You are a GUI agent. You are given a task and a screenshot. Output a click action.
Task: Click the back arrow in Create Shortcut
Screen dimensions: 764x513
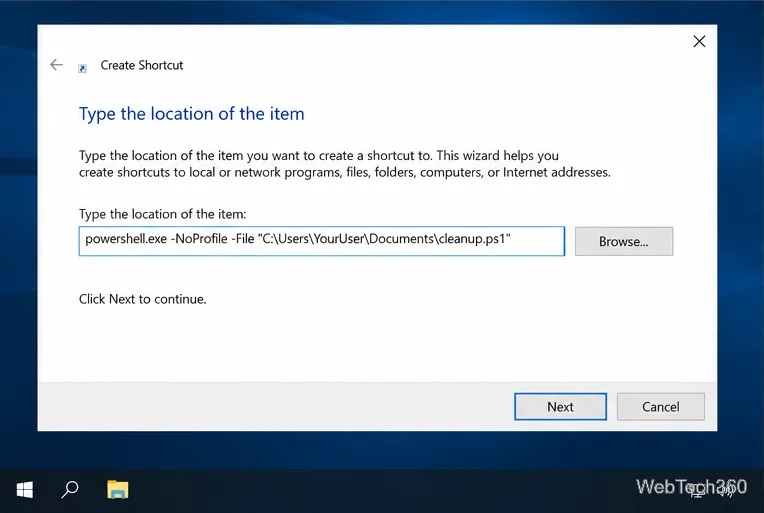[57, 65]
